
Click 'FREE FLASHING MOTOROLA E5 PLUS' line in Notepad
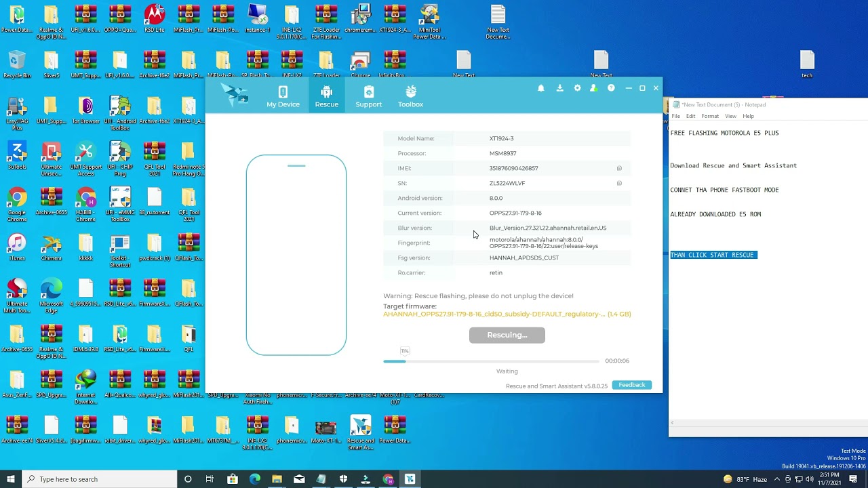724,133
